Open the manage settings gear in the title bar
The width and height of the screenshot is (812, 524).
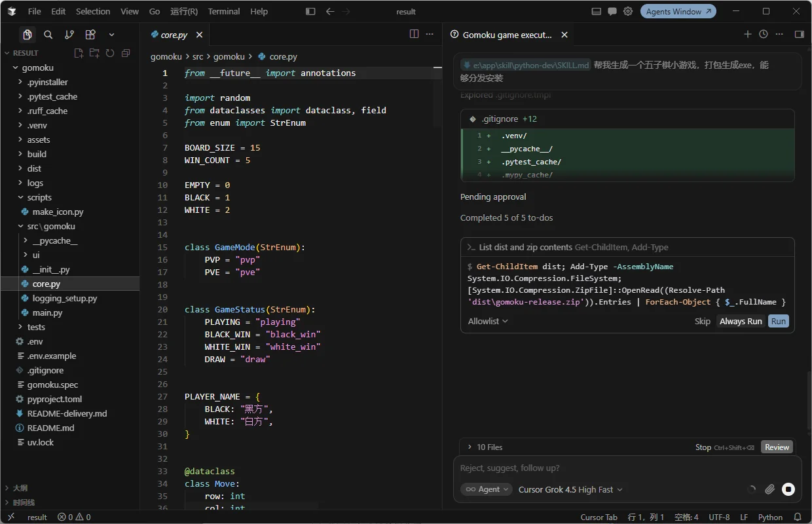(x=628, y=11)
